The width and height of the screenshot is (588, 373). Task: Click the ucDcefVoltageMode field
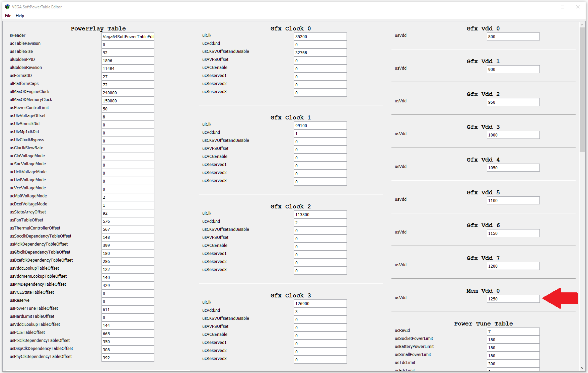tap(128, 205)
